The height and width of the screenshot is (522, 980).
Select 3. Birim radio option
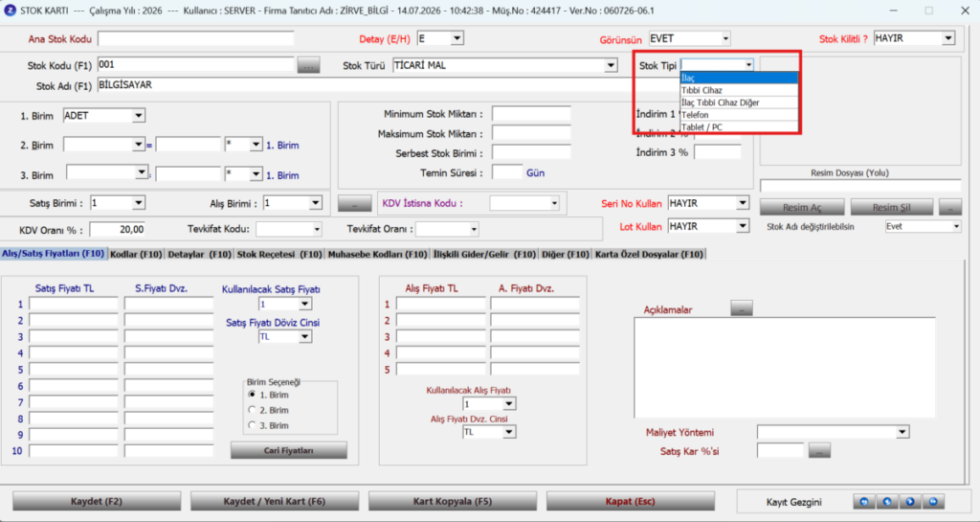tap(252, 425)
